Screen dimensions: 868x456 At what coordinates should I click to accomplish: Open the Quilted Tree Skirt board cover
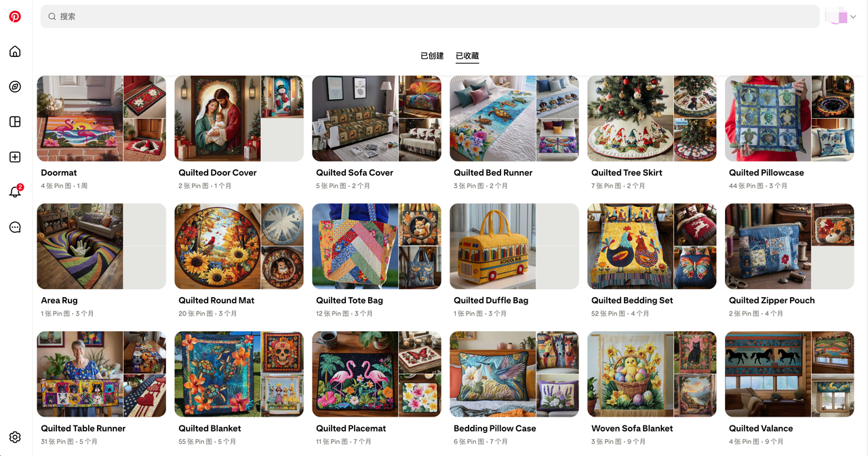tap(652, 118)
